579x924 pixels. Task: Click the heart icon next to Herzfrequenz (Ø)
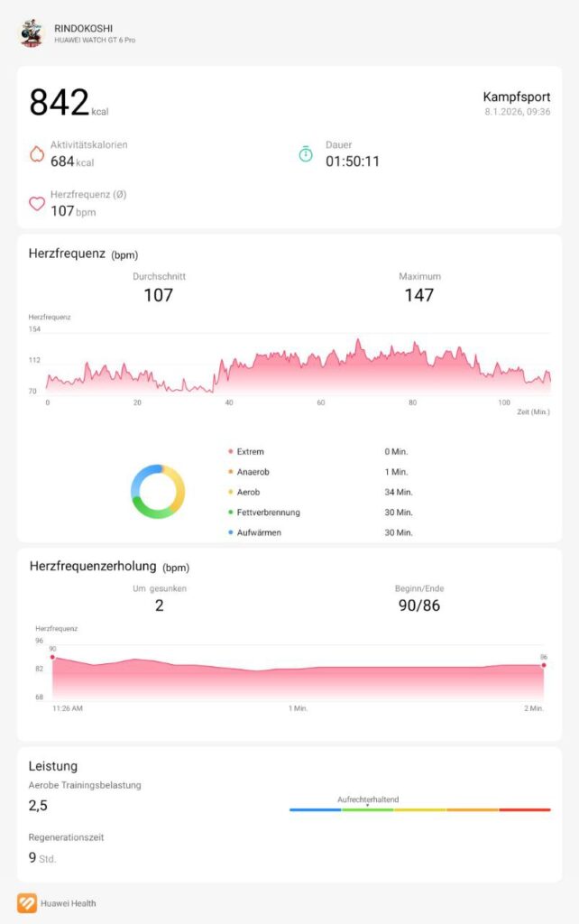click(37, 204)
